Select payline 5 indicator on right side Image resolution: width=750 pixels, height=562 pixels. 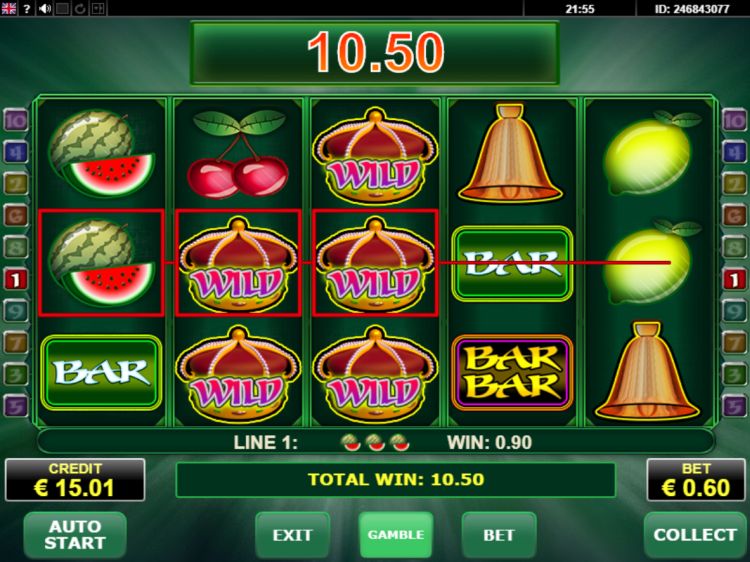coord(734,406)
